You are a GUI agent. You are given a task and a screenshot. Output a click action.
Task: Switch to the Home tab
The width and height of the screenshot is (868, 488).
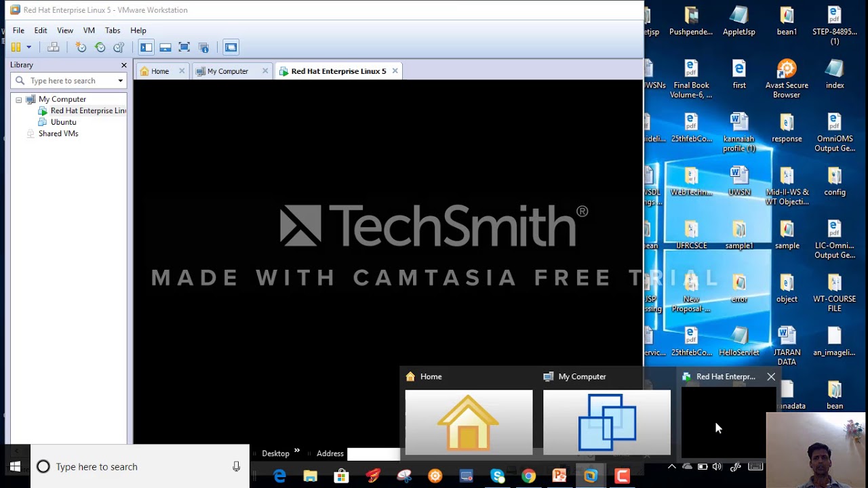[x=160, y=71]
